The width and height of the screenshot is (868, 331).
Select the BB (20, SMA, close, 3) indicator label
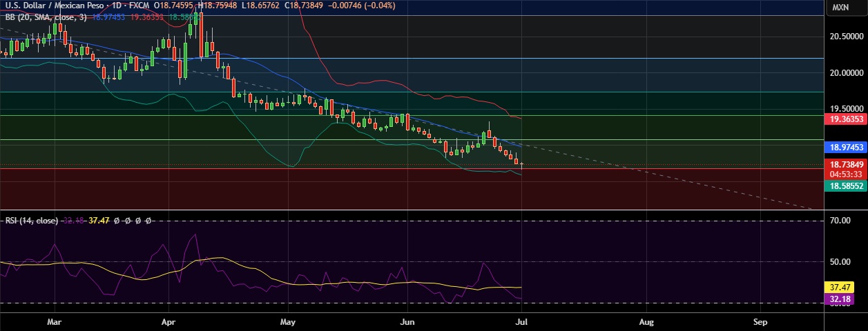[x=46, y=16]
